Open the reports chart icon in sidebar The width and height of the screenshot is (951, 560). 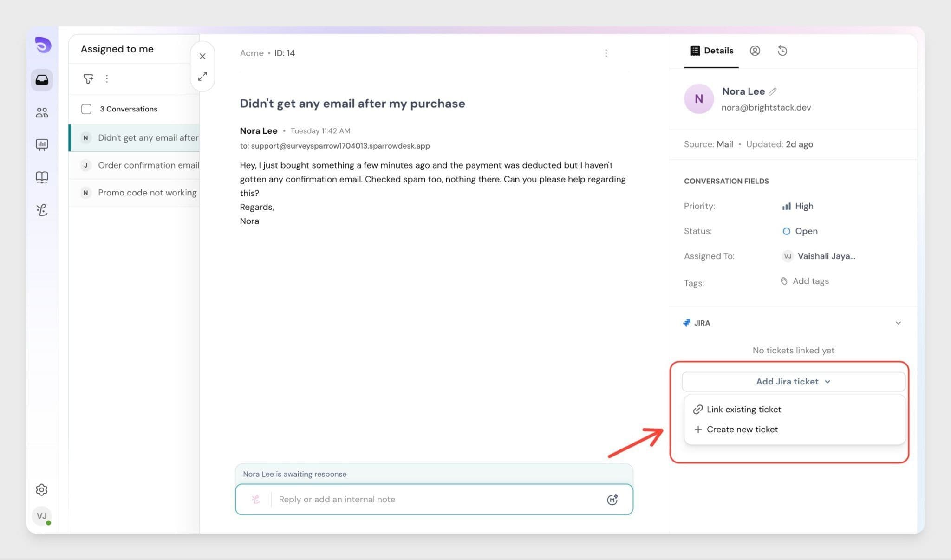[42, 145]
